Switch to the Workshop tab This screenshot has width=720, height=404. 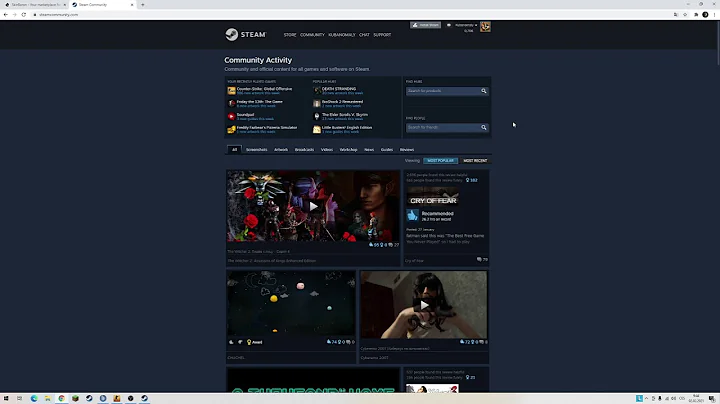click(349, 150)
